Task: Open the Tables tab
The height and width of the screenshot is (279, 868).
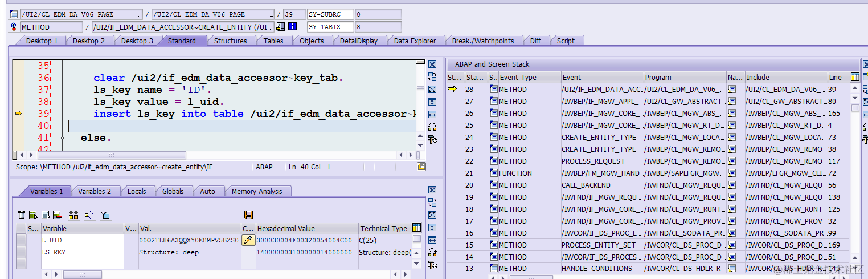Action: click(x=273, y=41)
